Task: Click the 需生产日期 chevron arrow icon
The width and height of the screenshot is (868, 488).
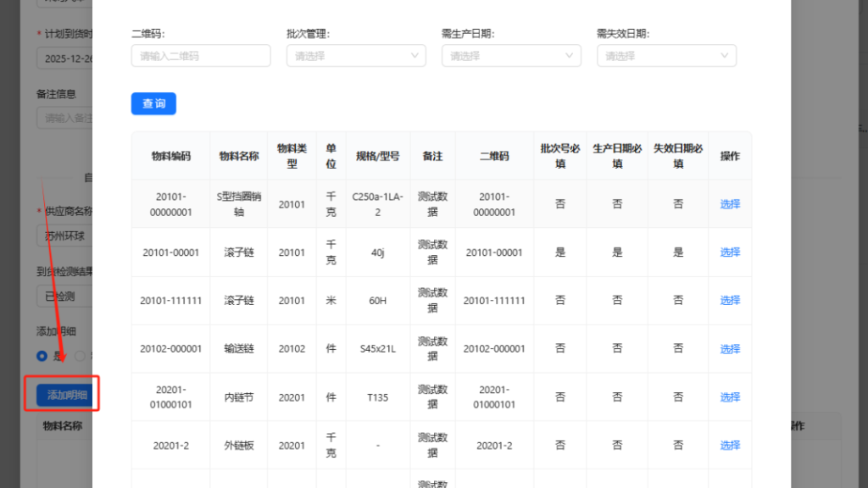Action: [570, 56]
